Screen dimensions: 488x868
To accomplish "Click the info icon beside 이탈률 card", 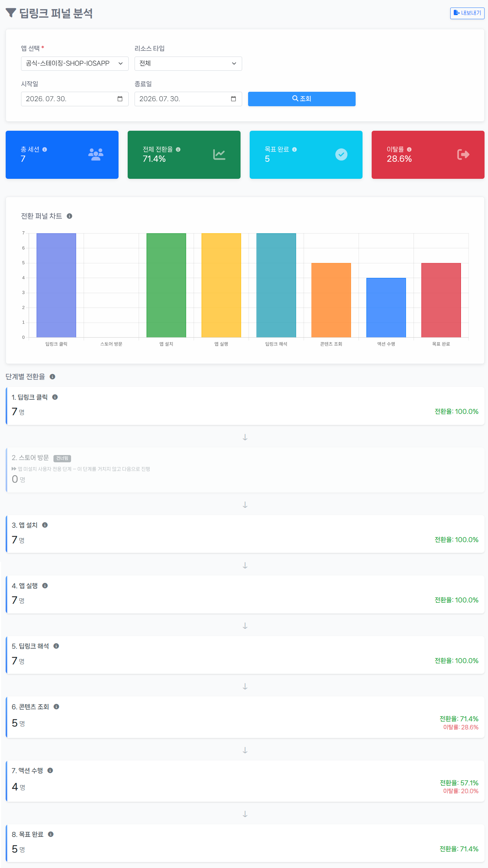I will click(x=409, y=149).
